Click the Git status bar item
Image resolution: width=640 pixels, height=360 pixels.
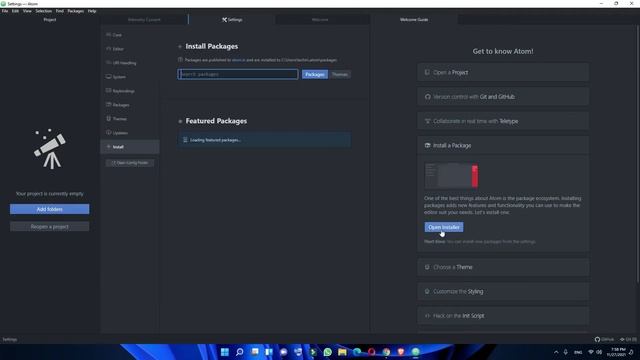point(628,339)
